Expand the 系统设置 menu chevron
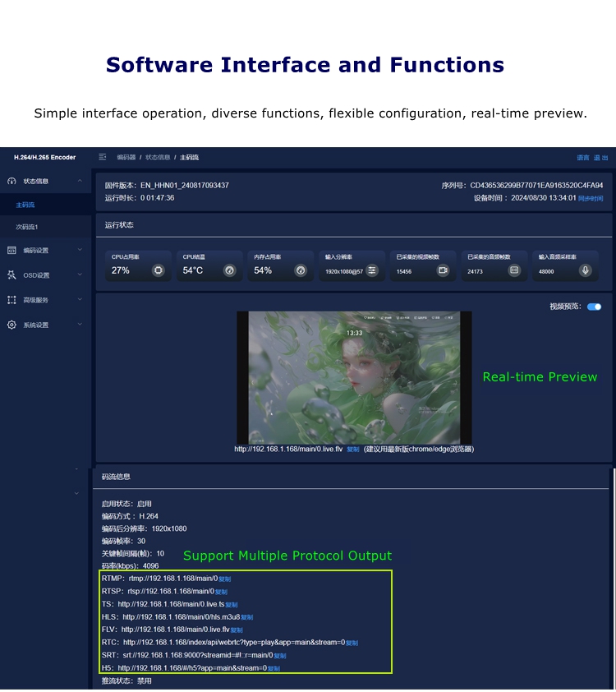The image size is (616, 692). (x=80, y=325)
